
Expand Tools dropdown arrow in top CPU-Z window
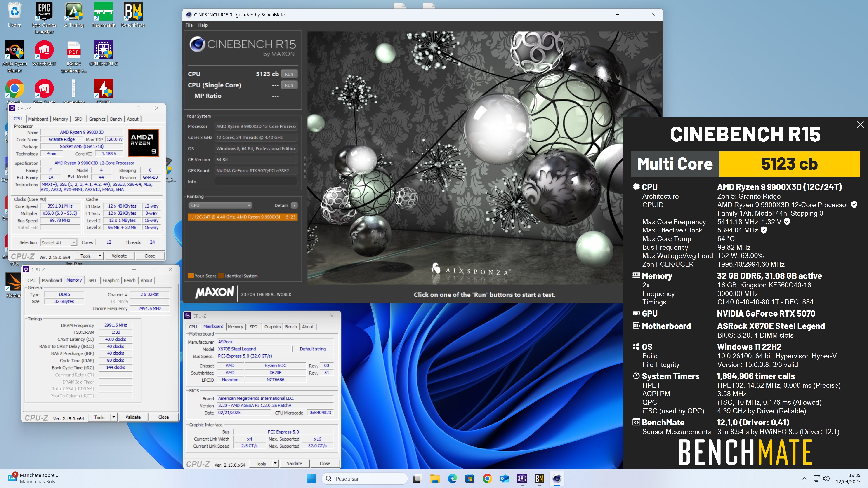click(x=100, y=256)
